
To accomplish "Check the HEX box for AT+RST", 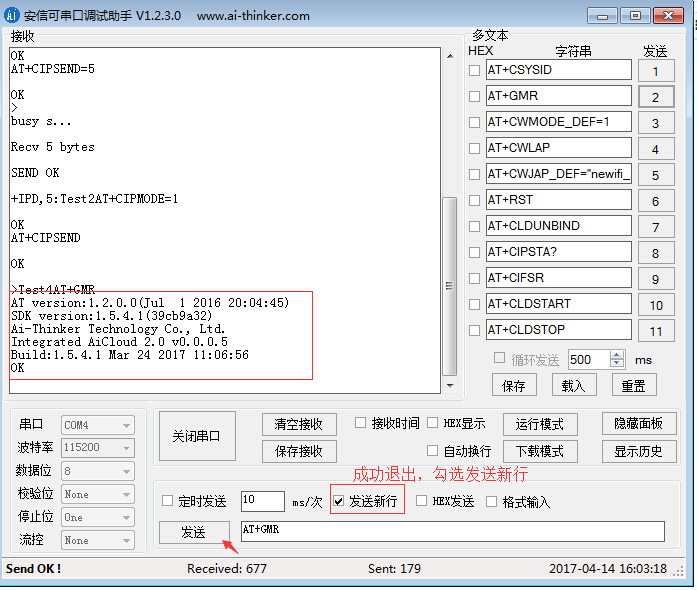I will pos(475,200).
